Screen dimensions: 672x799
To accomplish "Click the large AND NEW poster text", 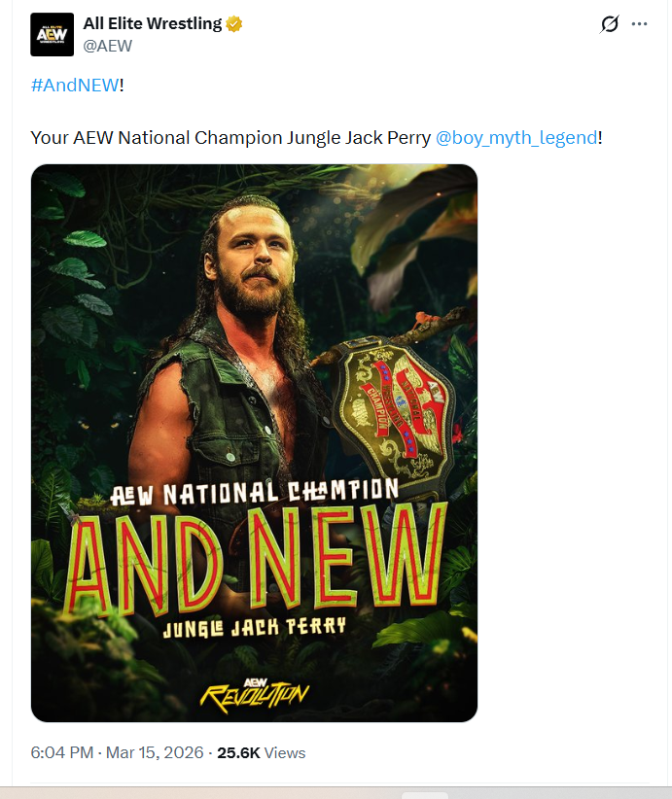I will (255, 564).
